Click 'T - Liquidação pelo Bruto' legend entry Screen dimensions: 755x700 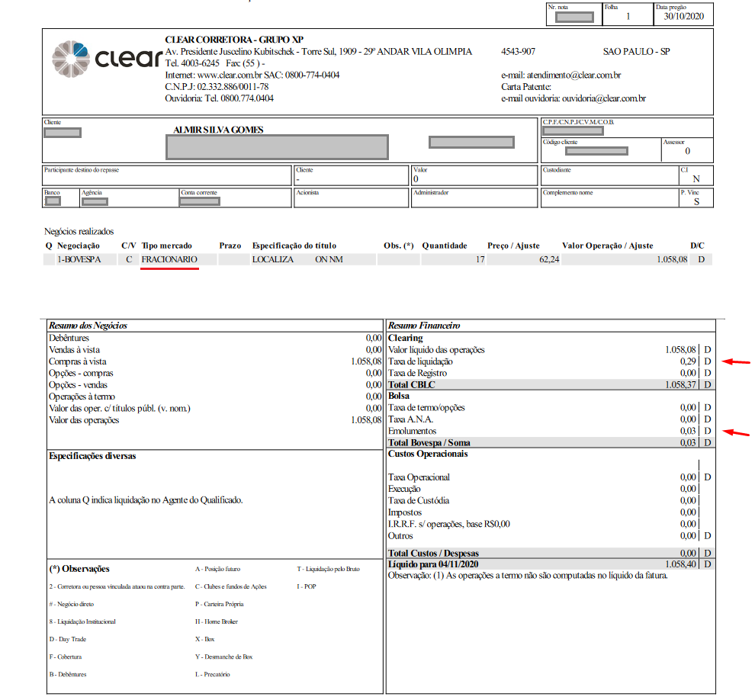(329, 569)
